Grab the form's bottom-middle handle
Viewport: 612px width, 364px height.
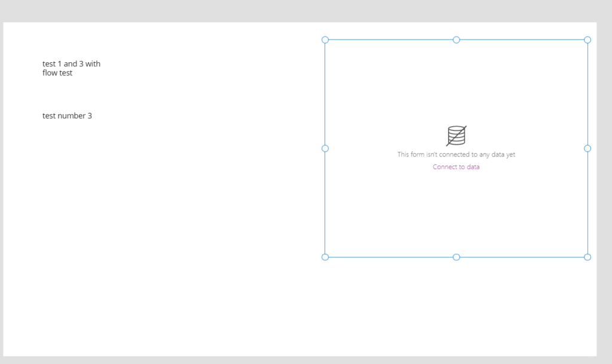click(456, 257)
